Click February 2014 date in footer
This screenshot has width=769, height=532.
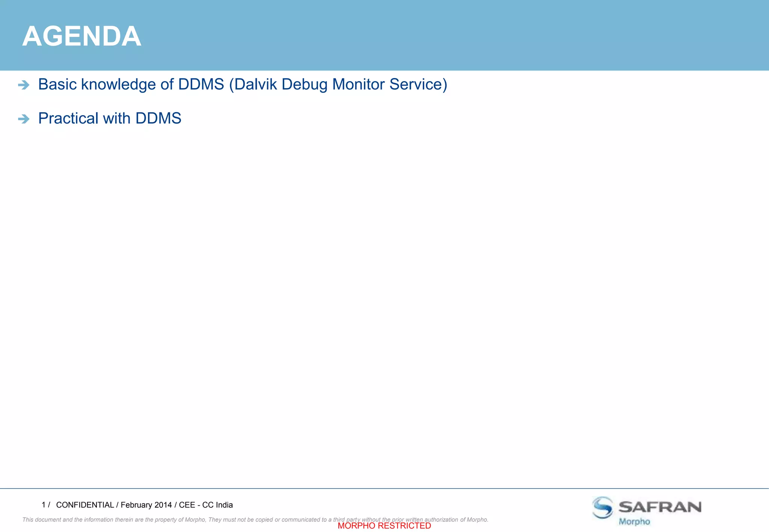click(146, 505)
